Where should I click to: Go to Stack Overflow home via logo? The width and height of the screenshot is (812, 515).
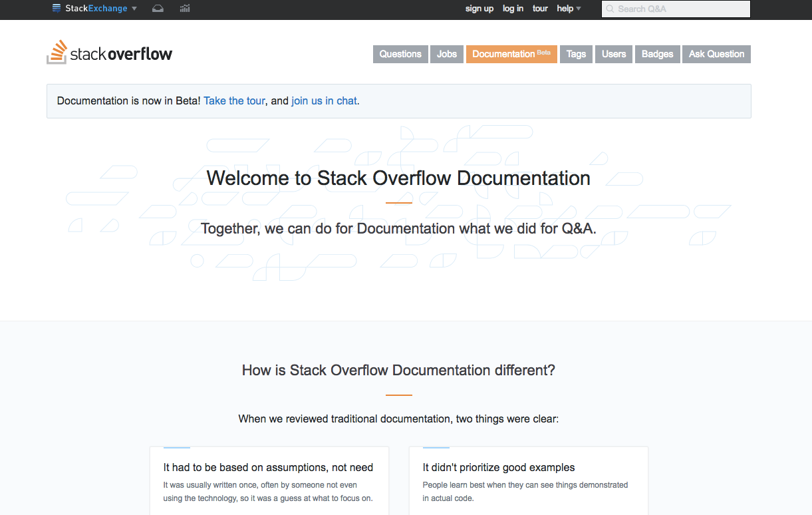(110, 53)
